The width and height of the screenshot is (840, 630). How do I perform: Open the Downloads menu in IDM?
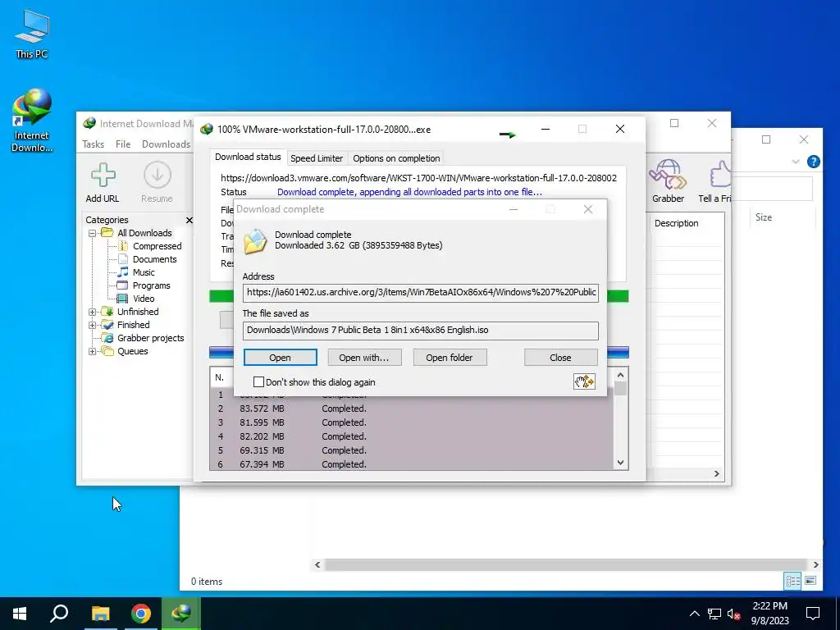pos(166,144)
